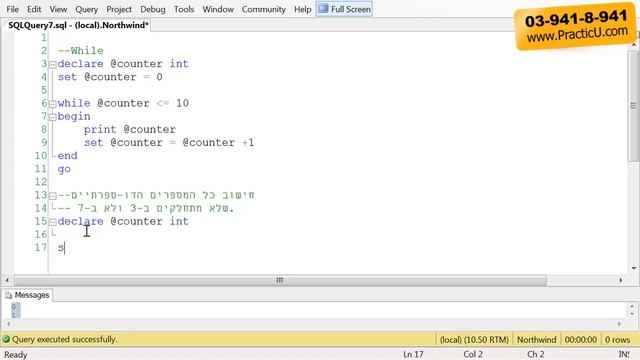Click the editor scroll-right arrow
The height and width of the screenshot is (360, 640).
click(x=621, y=280)
